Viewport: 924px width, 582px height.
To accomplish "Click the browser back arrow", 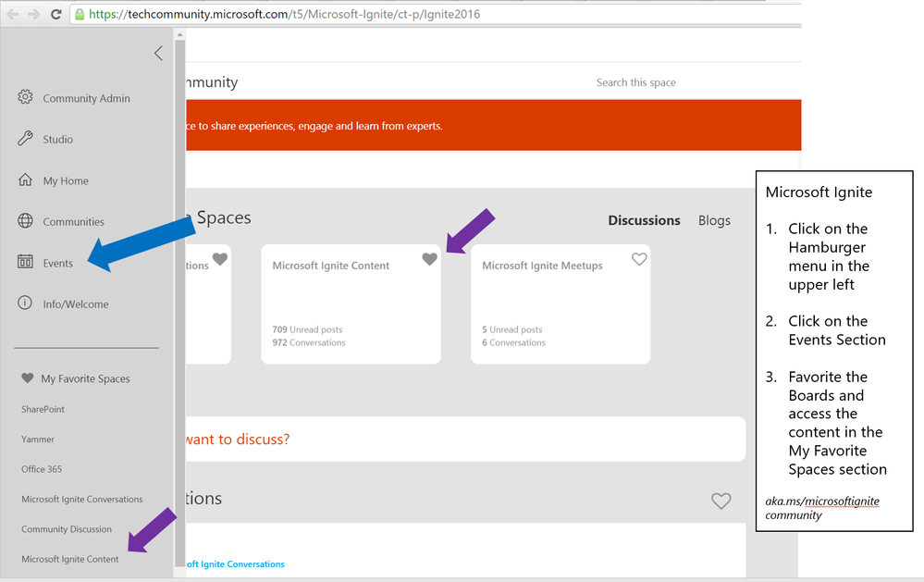I will pos(13,14).
